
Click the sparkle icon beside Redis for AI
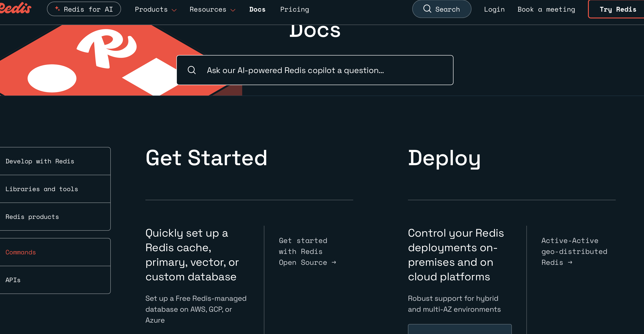(57, 9)
